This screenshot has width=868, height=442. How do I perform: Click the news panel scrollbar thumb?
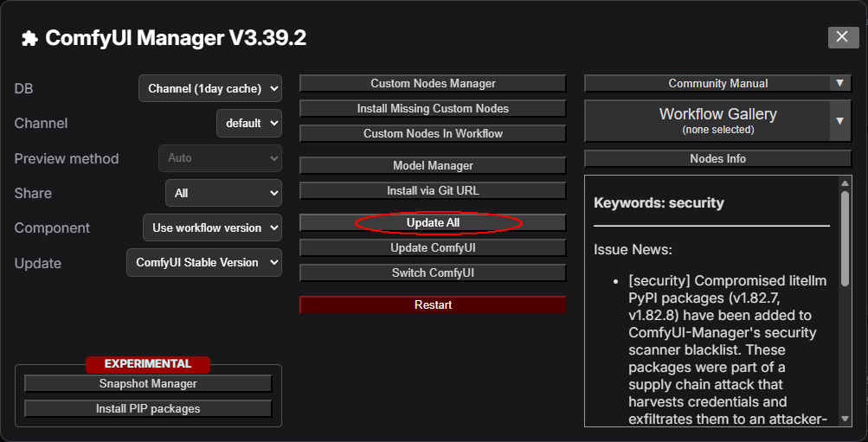(845, 238)
